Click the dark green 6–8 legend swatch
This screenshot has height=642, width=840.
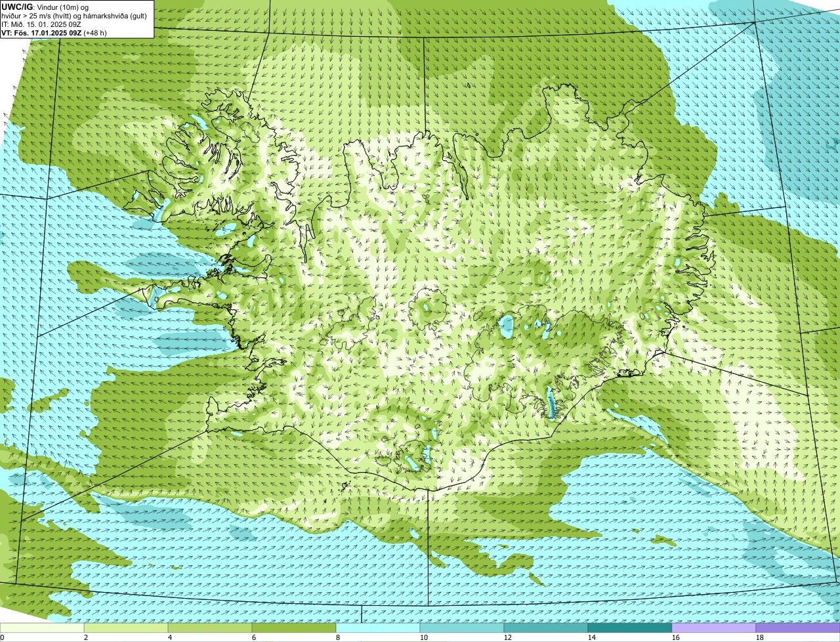point(294,628)
